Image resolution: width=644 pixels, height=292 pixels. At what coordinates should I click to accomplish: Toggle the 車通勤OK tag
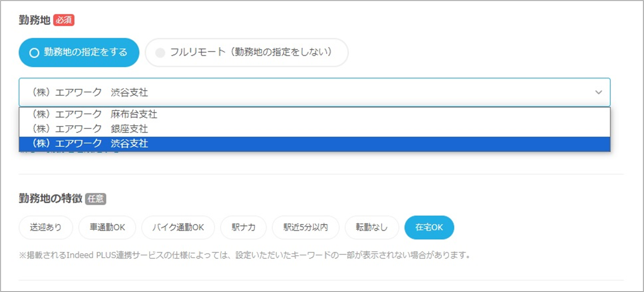pos(107,228)
